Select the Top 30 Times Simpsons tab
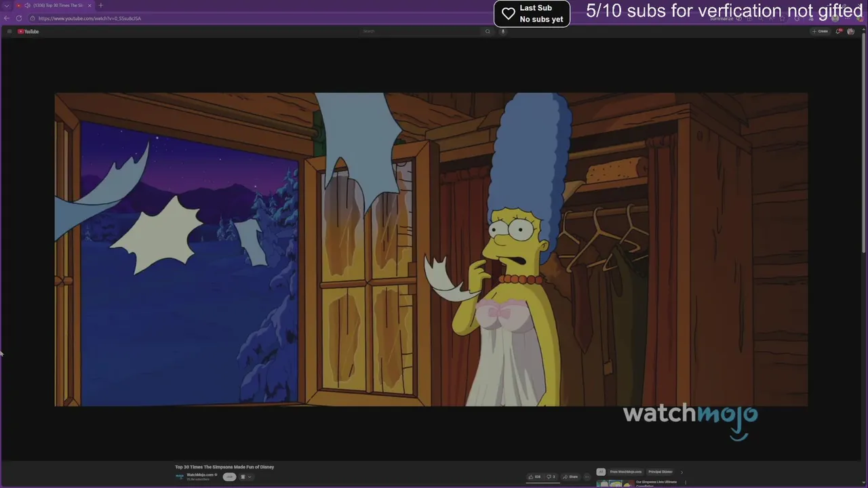This screenshot has width=868, height=488. 54,5
